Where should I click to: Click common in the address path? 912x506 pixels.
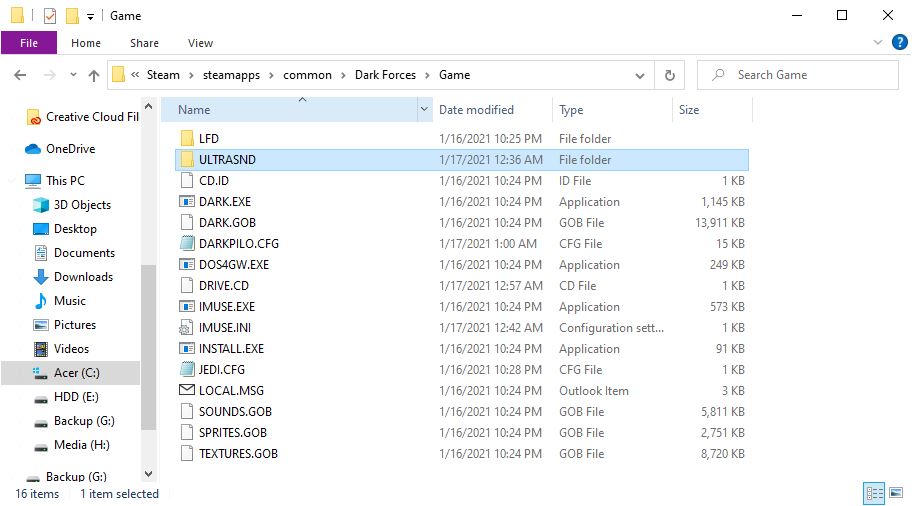pyautogui.click(x=307, y=75)
